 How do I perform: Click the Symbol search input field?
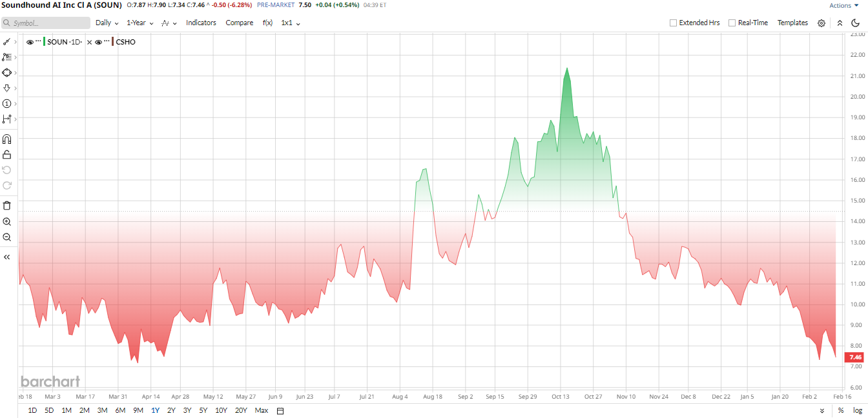point(46,23)
